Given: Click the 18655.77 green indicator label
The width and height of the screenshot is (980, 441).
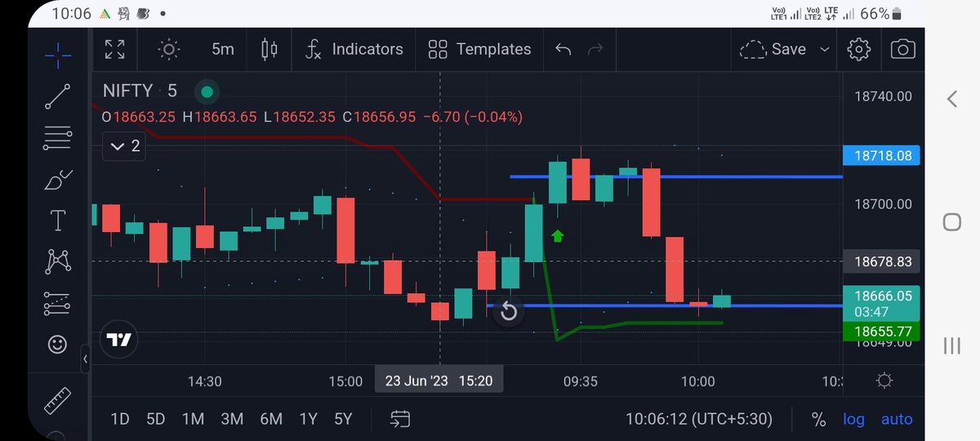Looking at the screenshot, I should [x=881, y=332].
